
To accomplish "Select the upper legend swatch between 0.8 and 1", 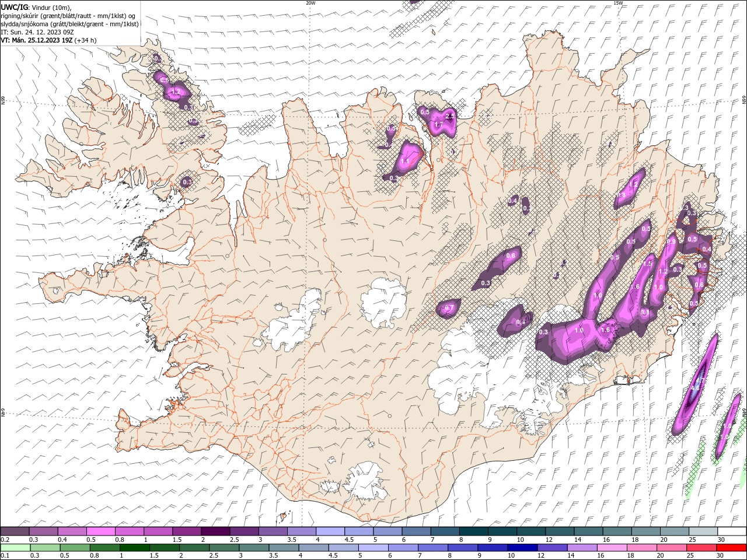I will [130, 531].
